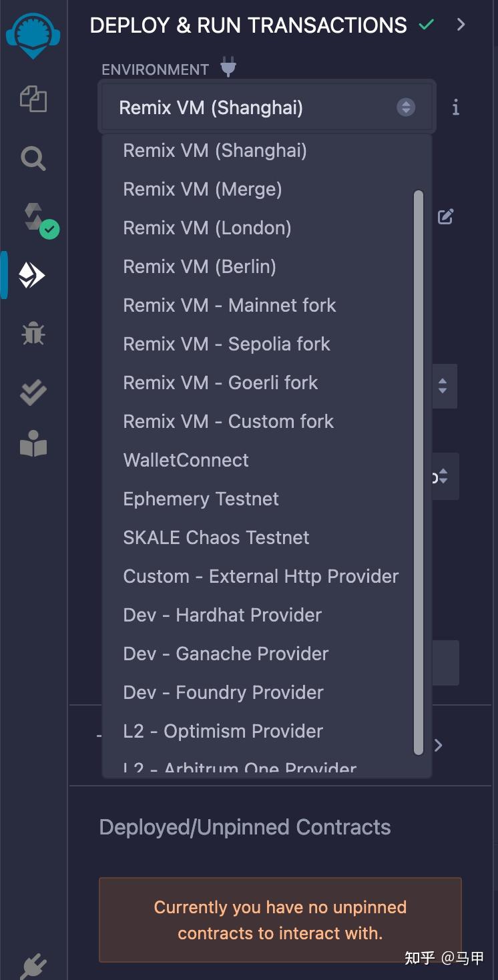
Task: Select WalletConnect environment option
Action: 186,460
